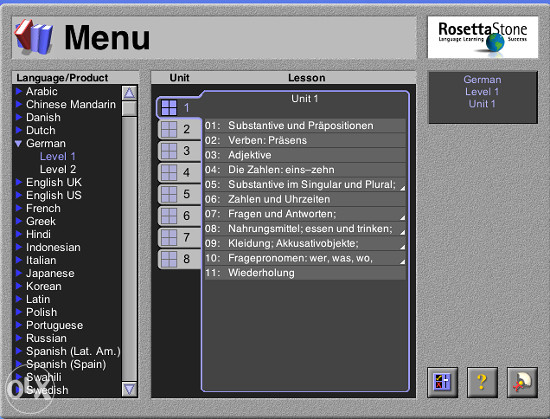Image resolution: width=550 pixels, height=419 pixels.
Task: Click the exit program icon button
Action: coord(522,382)
